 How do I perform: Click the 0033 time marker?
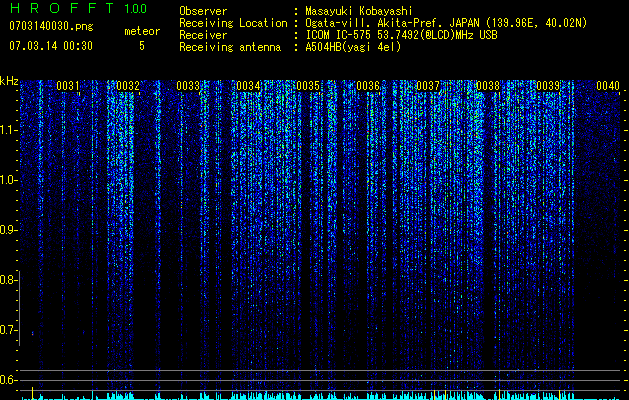point(188,86)
